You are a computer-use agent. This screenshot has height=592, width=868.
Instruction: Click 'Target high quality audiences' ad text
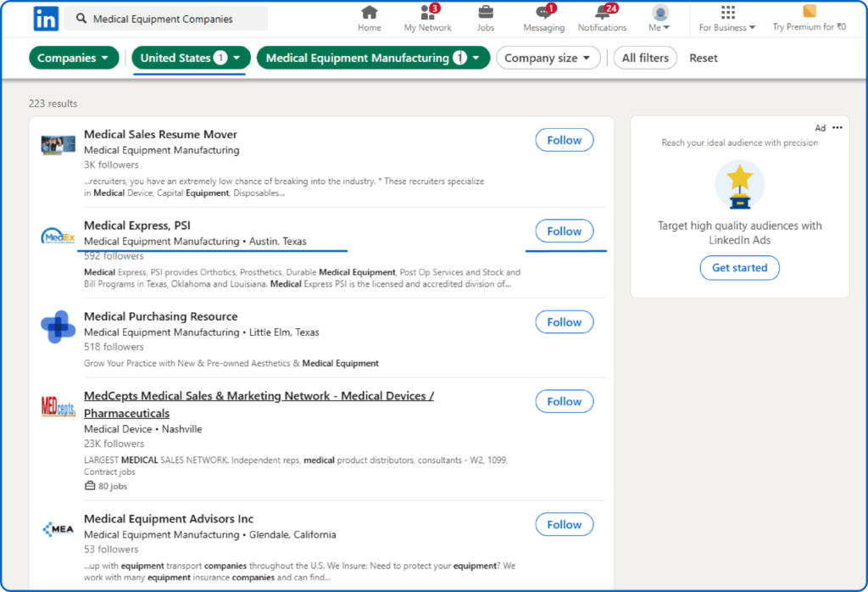tap(739, 232)
